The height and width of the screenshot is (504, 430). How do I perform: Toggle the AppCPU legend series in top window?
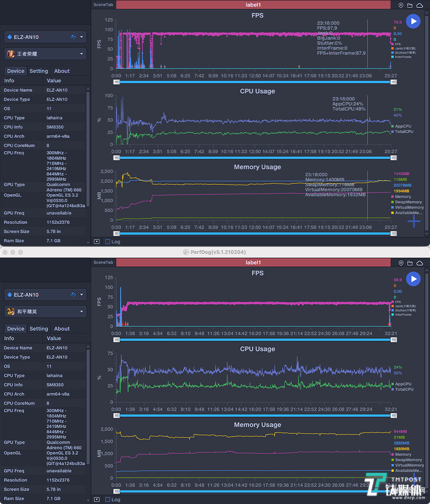[x=401, y=126]
